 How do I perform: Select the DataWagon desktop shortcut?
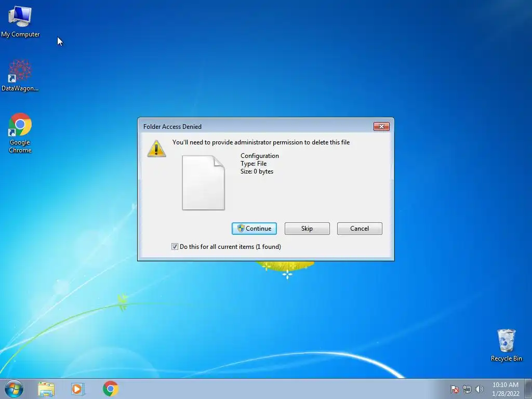pos(20,75)
